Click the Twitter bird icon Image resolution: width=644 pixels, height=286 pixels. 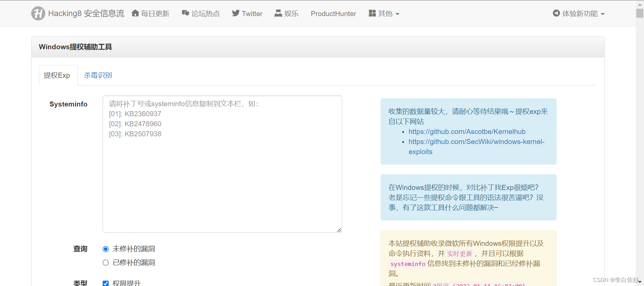(235, 13)
